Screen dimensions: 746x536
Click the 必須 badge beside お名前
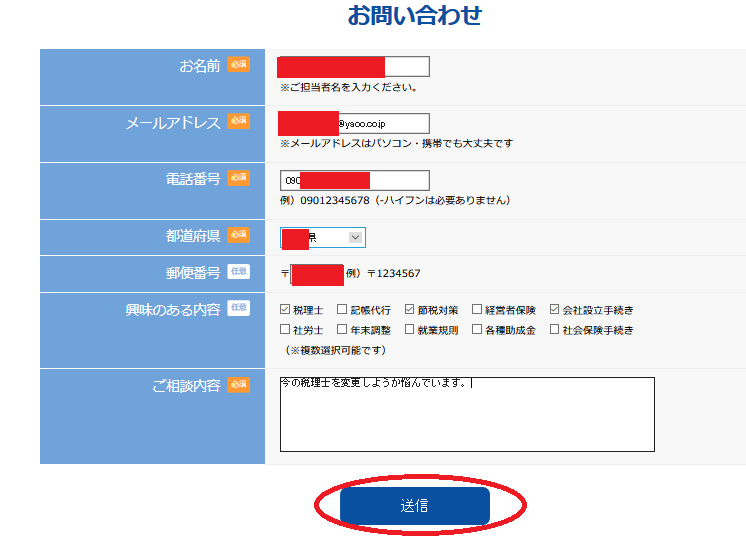[x=238, y=64]
